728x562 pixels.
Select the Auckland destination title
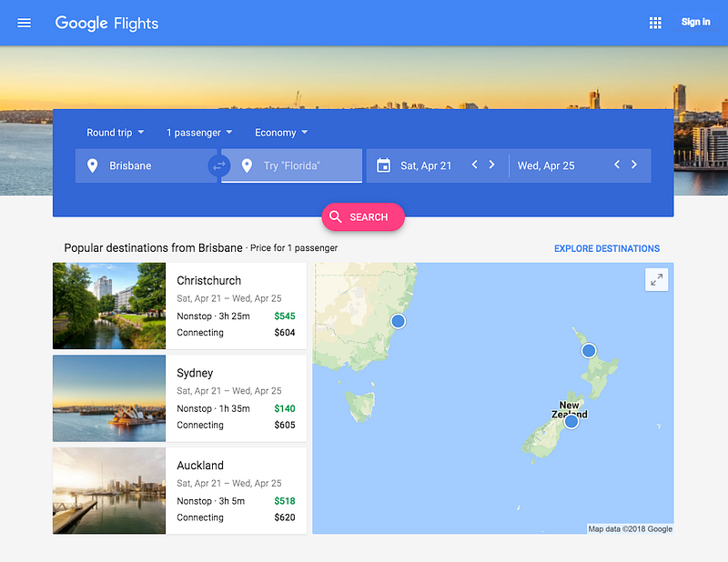pos(200,466)
